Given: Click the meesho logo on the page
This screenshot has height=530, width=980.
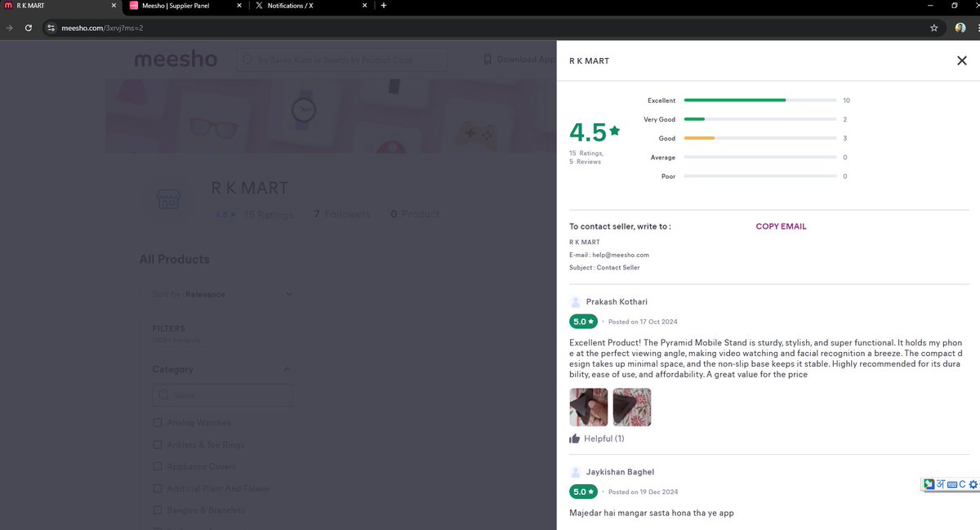Looking at the screenshot, I should pos(176,60).
